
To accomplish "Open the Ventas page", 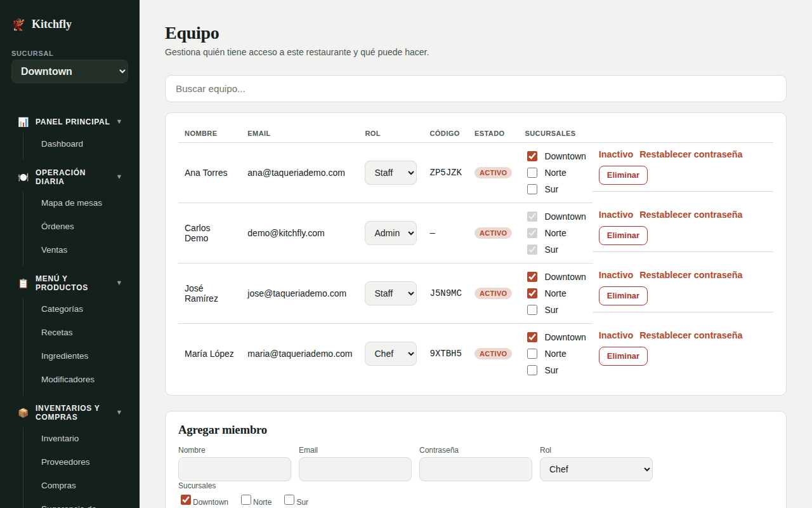I will coord(55,250).
